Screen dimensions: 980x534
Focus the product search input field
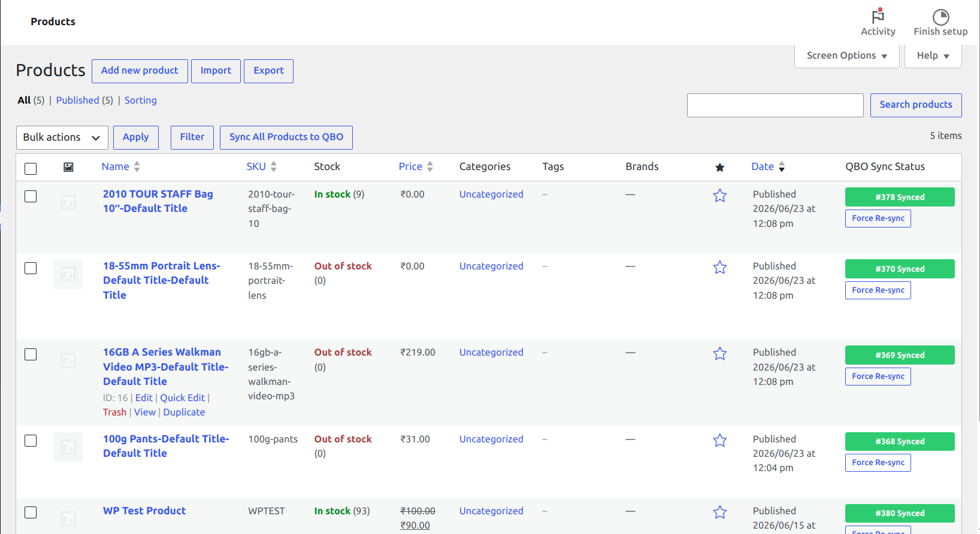775,105
